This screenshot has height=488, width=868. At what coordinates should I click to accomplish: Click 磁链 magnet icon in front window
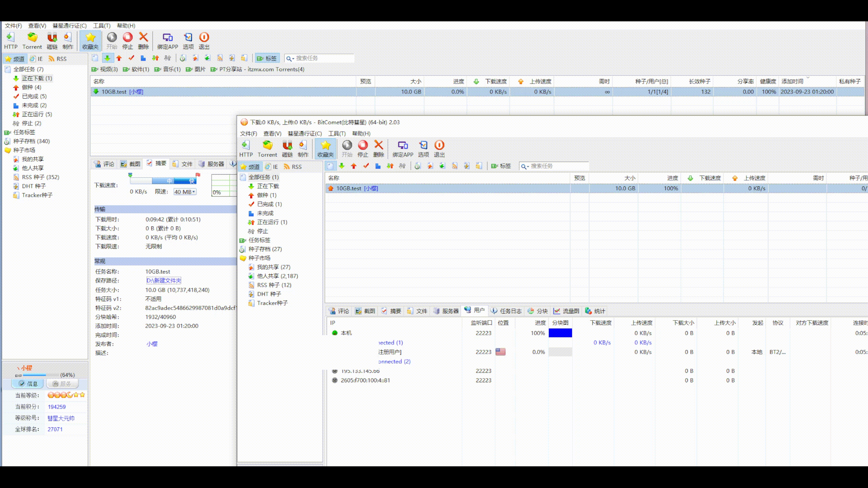[x=287, y=148]
